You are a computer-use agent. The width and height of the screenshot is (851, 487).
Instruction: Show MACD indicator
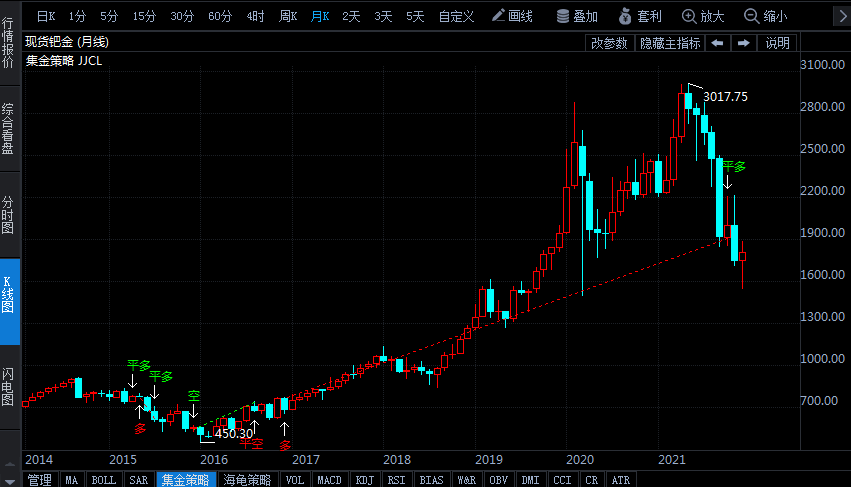(329, 480)
